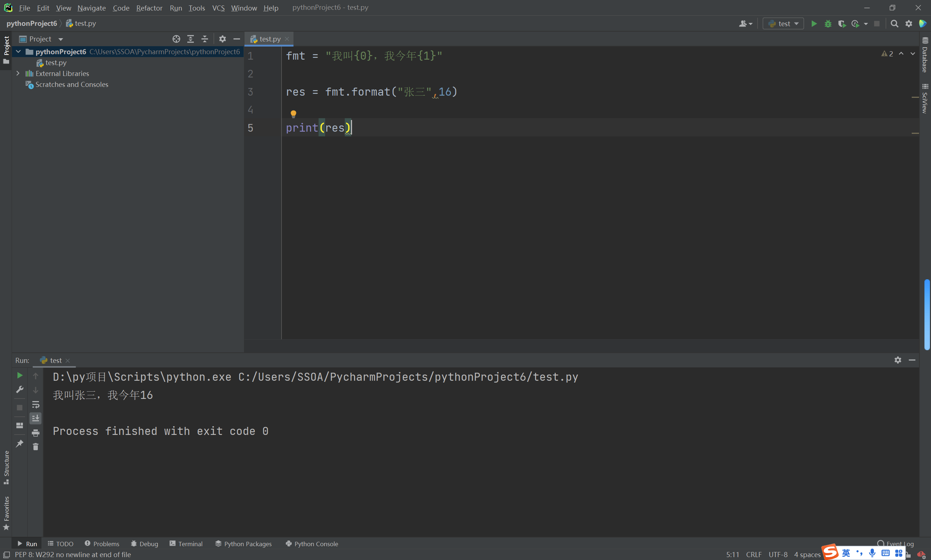Open the Python Console tool window
This screenshot has width=931, height=560.
[312, 544]
